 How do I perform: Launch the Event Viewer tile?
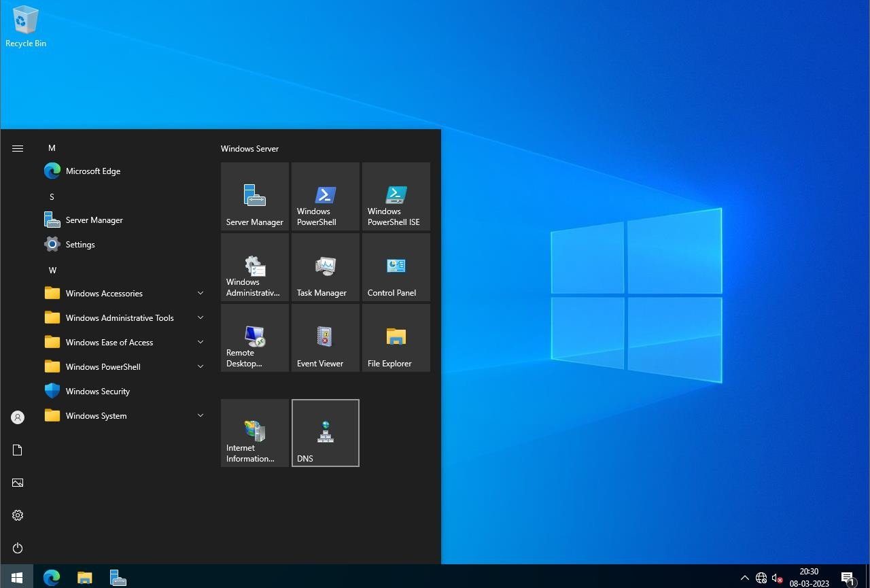pyautogui.click(x=326, y=338)
